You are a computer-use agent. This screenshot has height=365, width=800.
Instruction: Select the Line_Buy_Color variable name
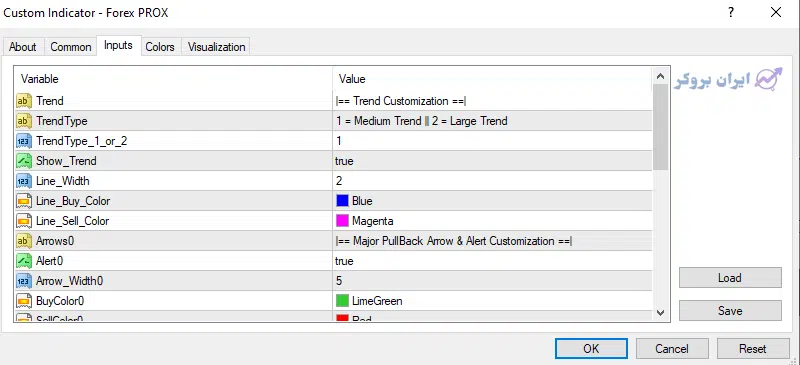click(x=73, y=201)
